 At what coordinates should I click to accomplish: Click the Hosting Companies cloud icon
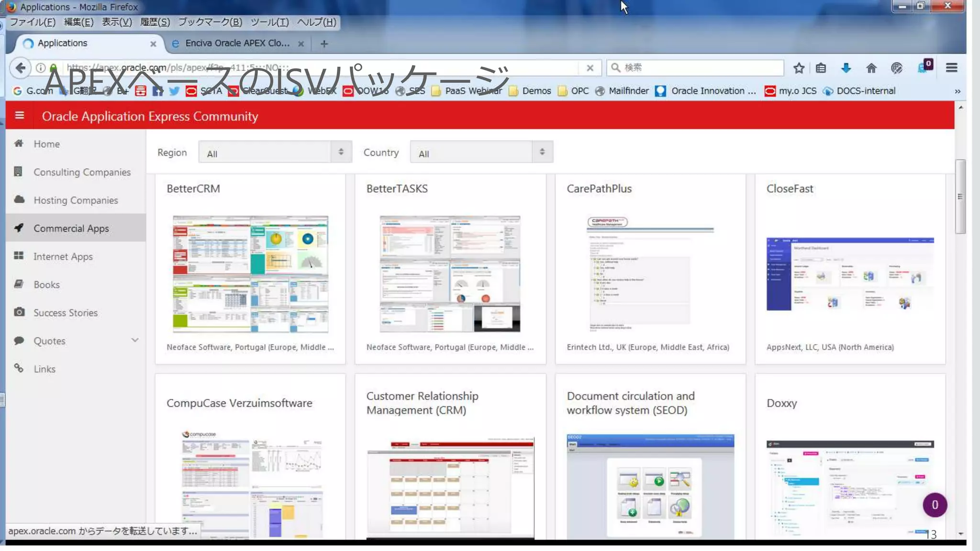[19, 199]
